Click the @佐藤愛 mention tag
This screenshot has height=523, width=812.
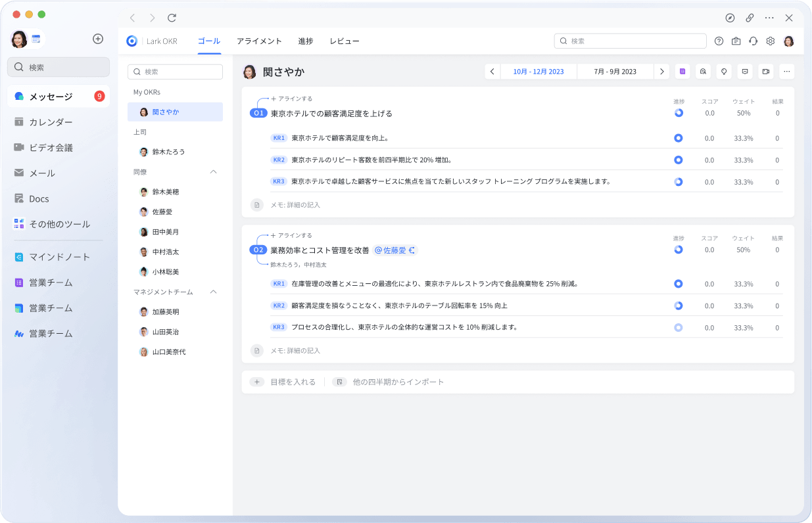pyautogui.click(x=395, y=250)
